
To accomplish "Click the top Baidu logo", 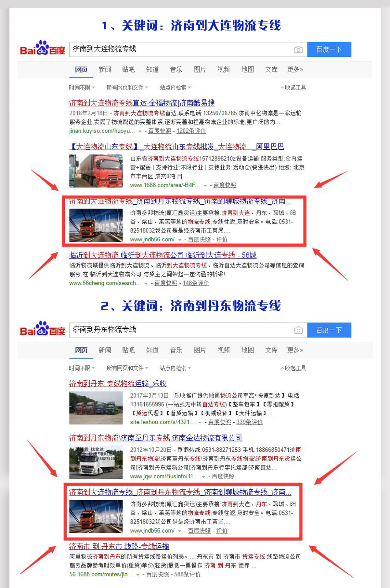I will point(43,48).
